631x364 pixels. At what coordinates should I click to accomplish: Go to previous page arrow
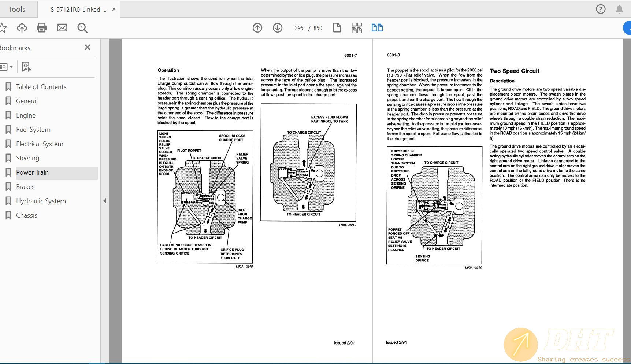click(x=257, y=28)
